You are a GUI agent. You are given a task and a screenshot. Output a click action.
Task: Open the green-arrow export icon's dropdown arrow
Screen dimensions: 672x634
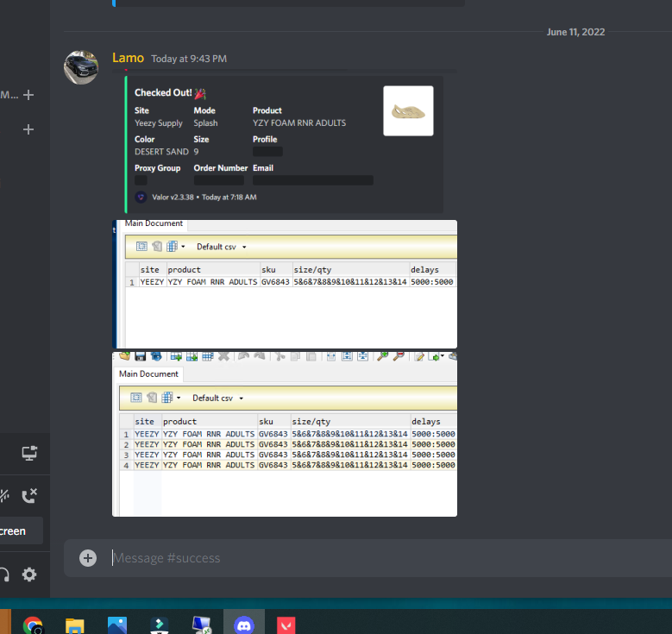443,355
